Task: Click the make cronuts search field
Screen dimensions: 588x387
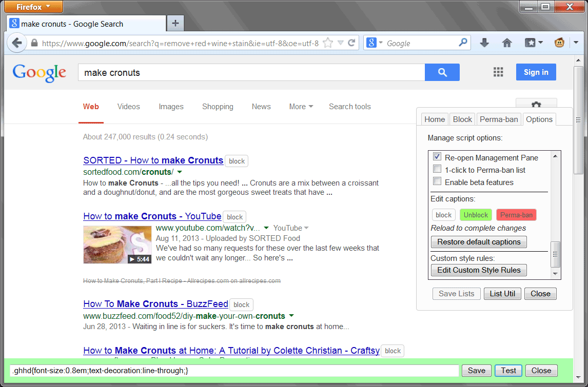Action: tap(251, 72)
